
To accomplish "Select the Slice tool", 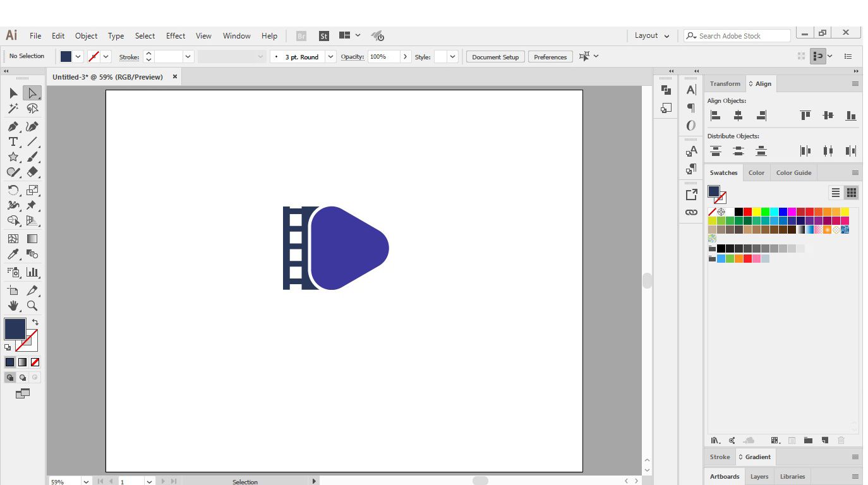I will pos(32,290).
